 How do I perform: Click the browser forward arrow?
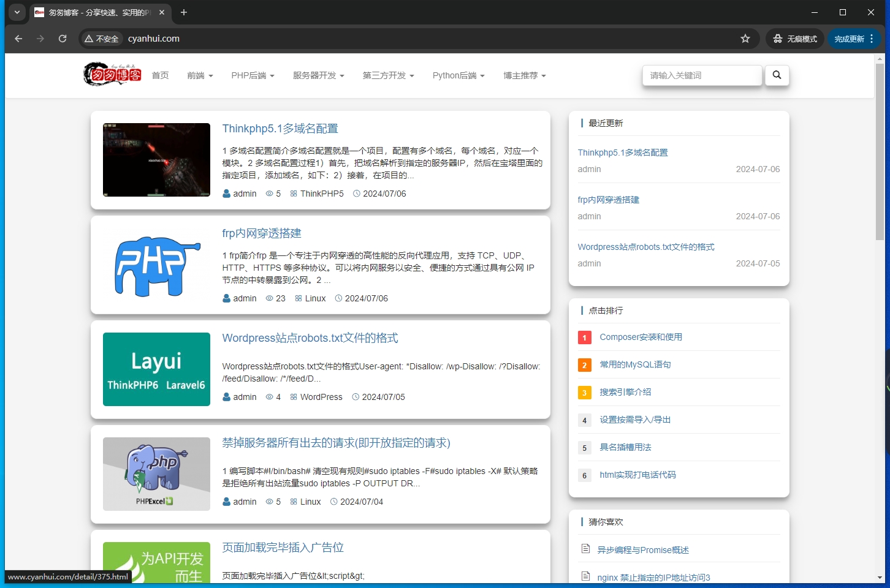[40, 39]
